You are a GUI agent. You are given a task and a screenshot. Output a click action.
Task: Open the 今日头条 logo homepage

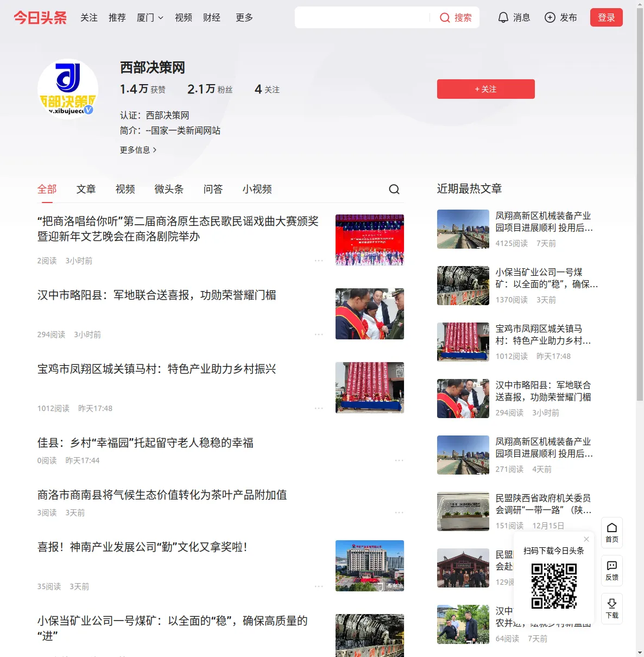40,17
